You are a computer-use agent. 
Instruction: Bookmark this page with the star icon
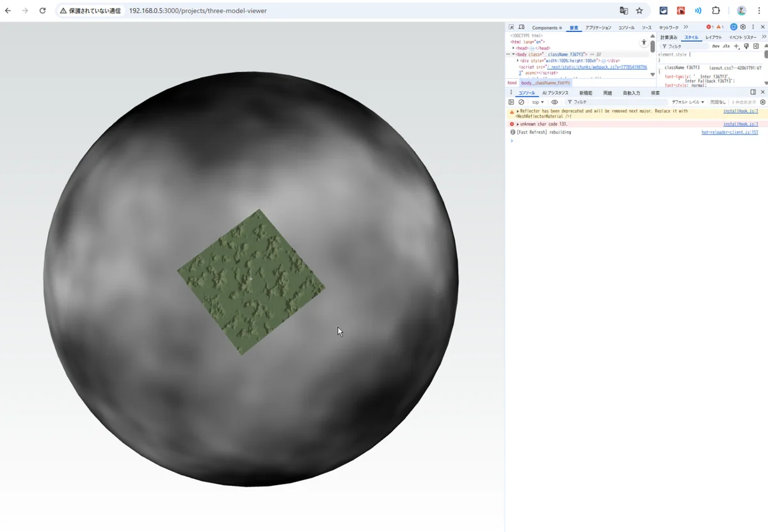639,11
